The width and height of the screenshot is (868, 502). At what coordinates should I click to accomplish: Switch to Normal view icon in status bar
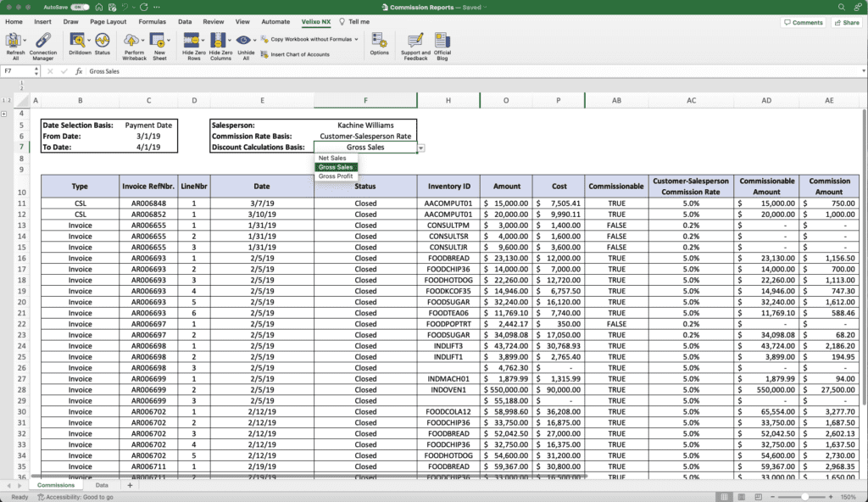tap(724, 496)
